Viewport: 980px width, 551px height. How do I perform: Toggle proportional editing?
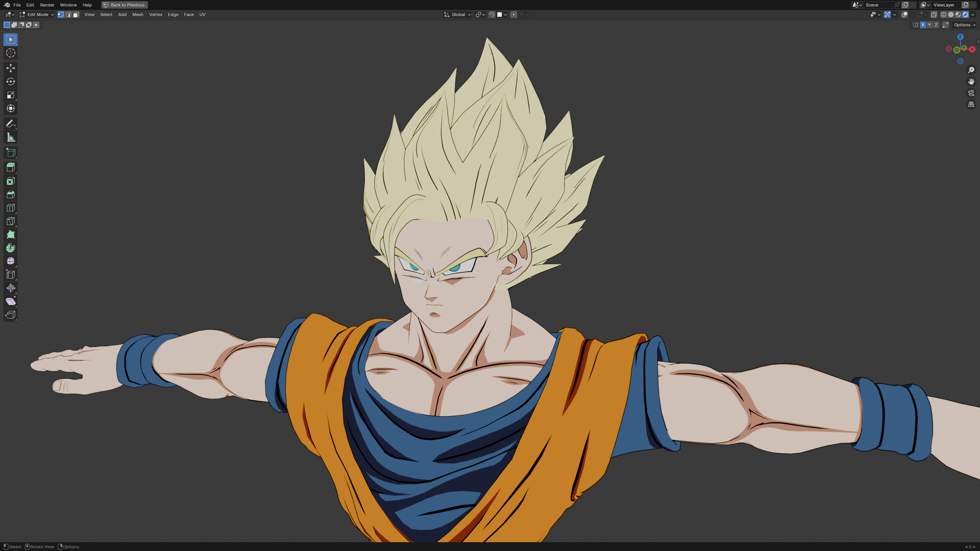tap(514, 15)
